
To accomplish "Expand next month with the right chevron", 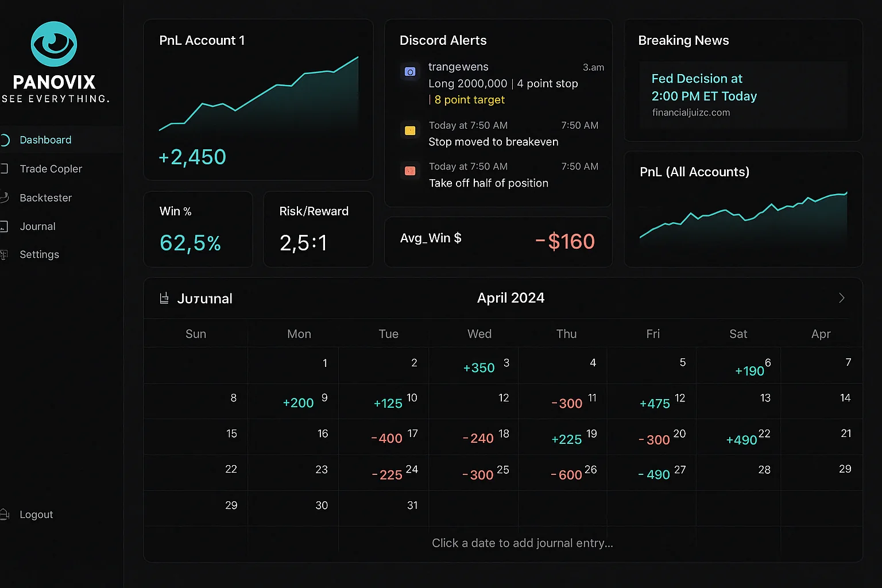I will pos(842,298).
